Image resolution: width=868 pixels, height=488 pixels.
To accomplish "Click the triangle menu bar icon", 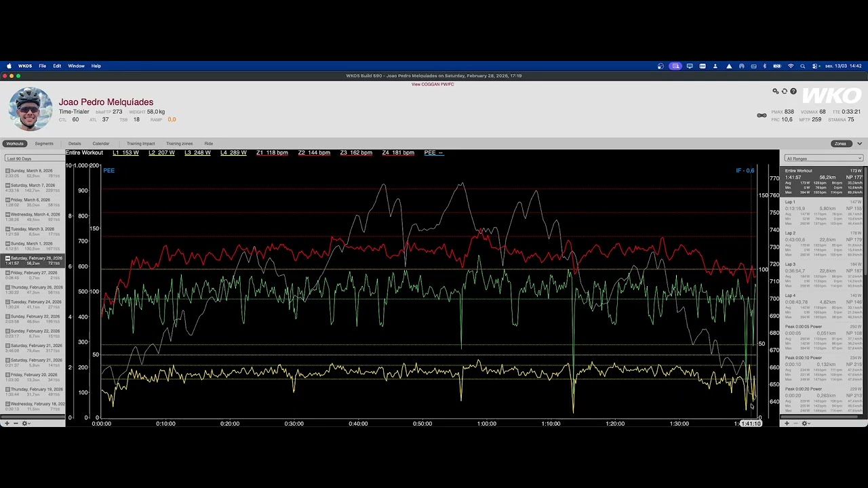I will (729, 66).
